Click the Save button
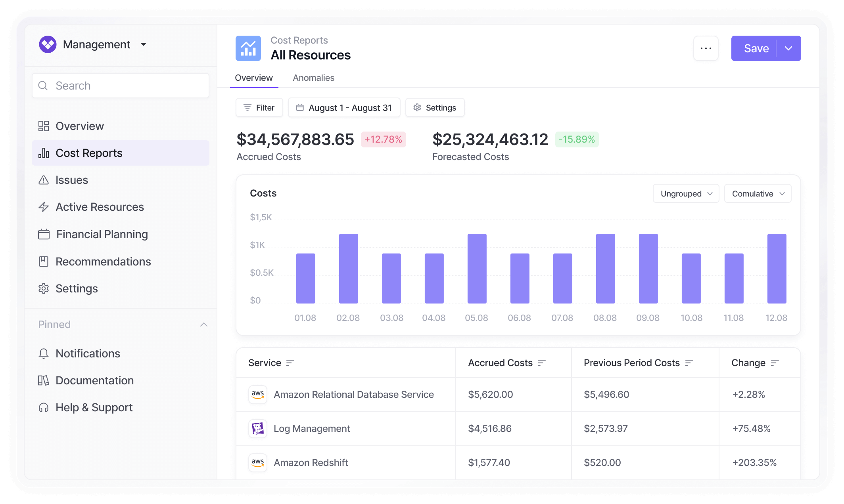The height and width of the screenshot is (504, 844). [756, 48]
